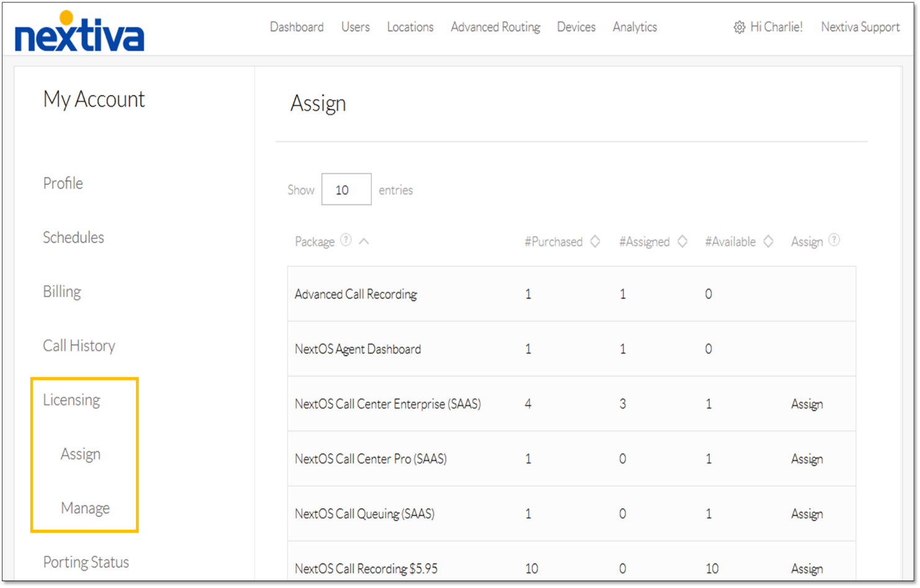920x588 pixels.
Task: Click the #Available column header text
Action: pyautogui.click(x=730, y=242)
